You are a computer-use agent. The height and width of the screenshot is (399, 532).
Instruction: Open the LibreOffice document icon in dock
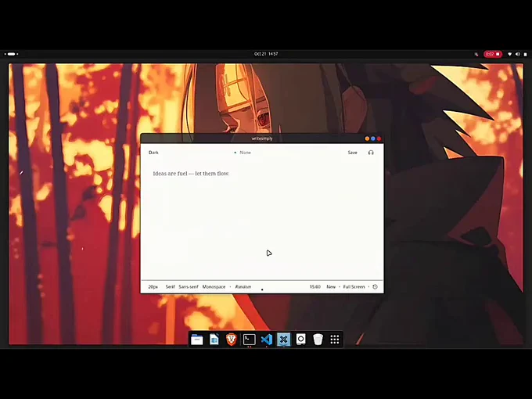pos(214,340)
